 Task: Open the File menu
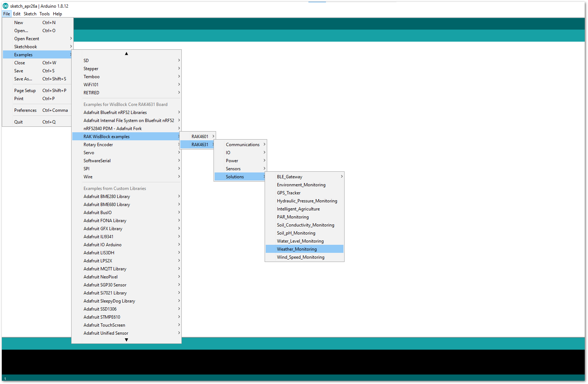tap(7, 14)
